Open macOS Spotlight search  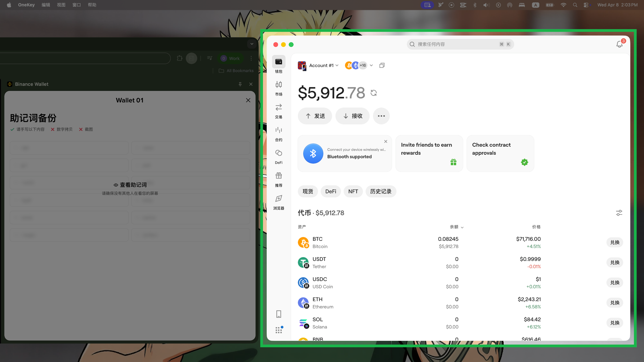575,5
